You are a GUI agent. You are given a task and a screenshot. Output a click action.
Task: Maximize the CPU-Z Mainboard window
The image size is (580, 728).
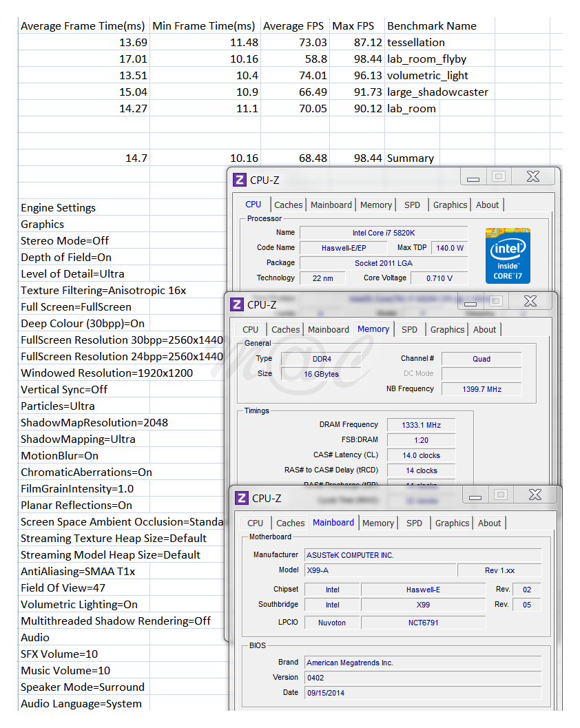(501, 495)
